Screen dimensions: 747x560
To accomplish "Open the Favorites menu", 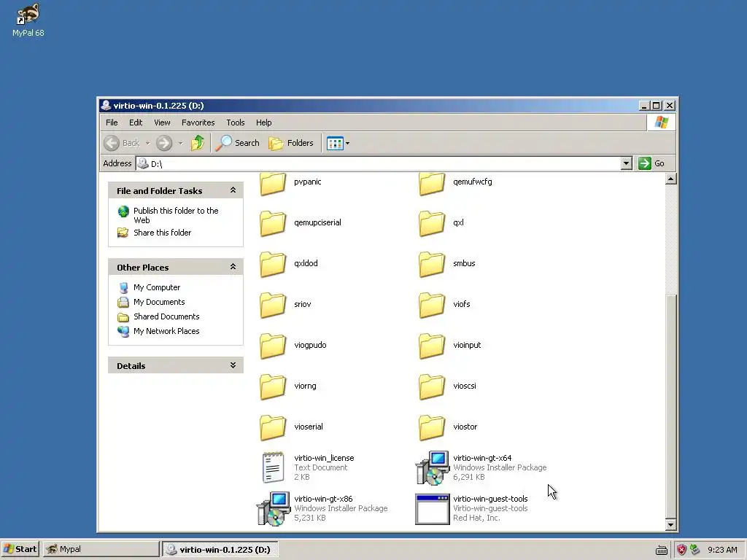I will click(x=198, y=122).
